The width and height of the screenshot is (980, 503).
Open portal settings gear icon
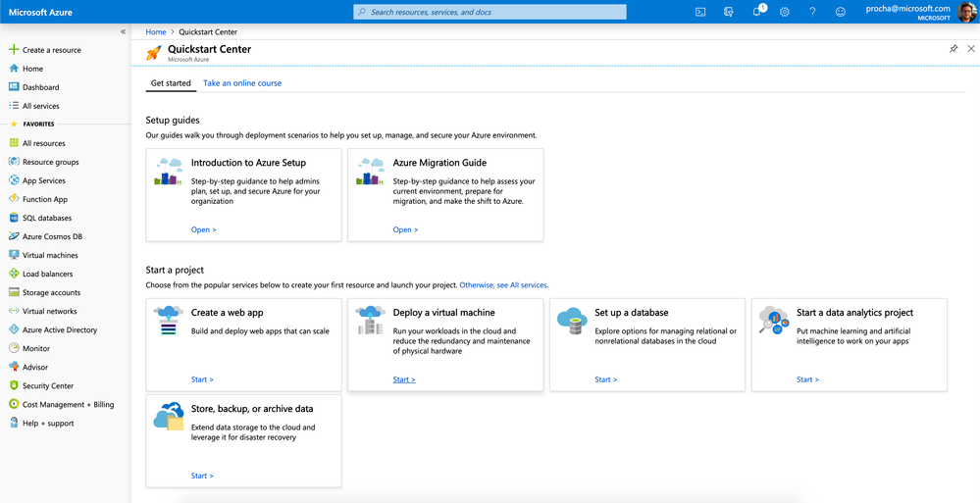point(785,12)
